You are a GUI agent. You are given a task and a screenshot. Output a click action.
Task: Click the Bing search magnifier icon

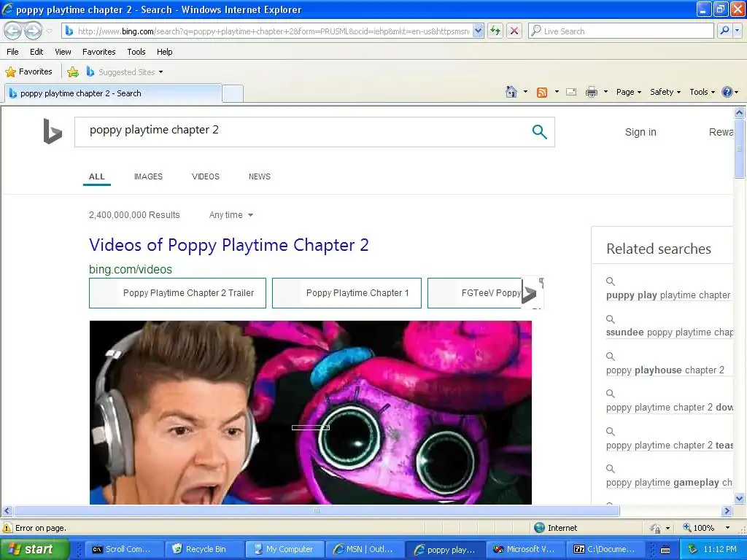pos(539,132)
